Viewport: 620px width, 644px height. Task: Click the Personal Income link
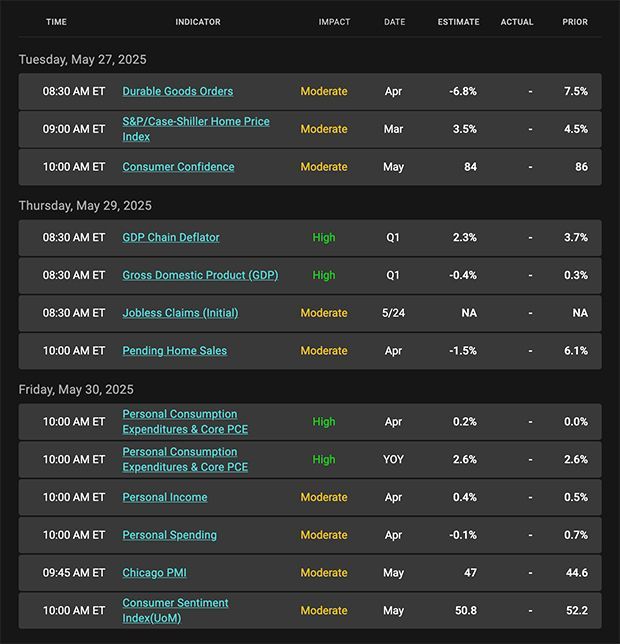165,497
